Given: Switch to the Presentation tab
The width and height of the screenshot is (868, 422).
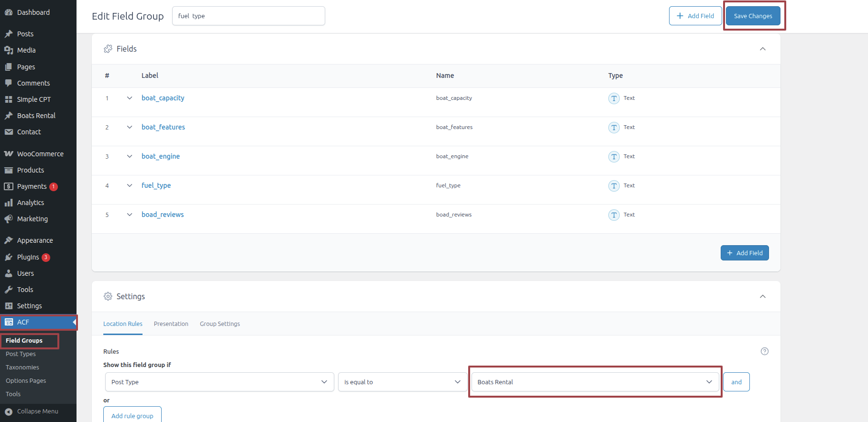Looking at the screenshot, I should [171, 324].
